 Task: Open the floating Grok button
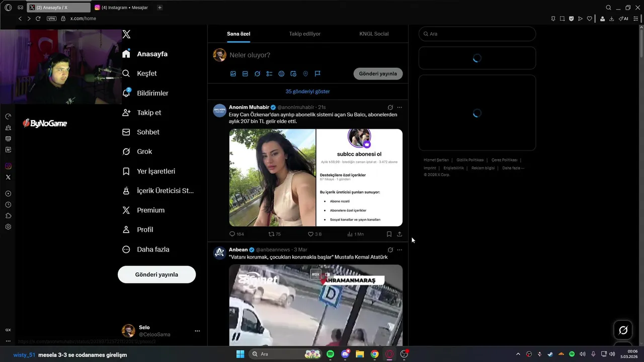(x=623, y=330)
